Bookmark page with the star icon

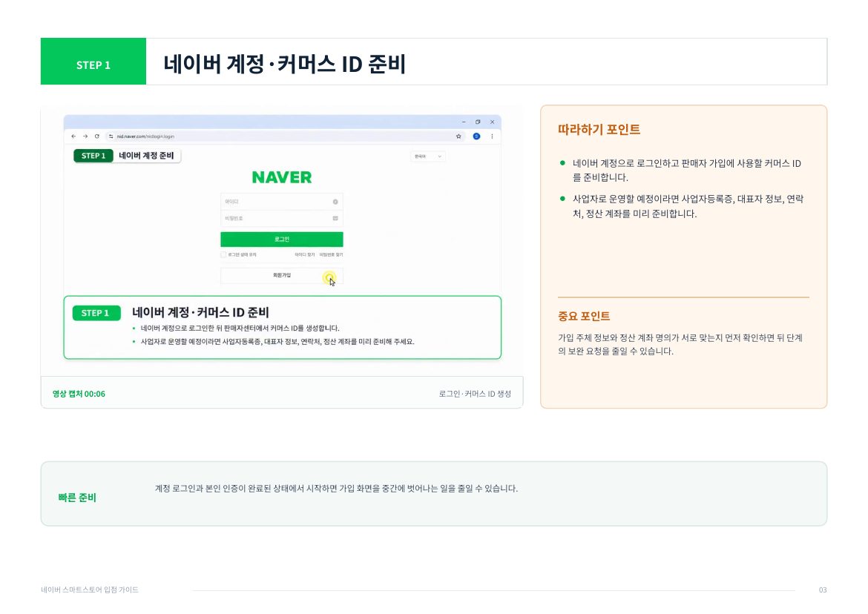click(458, 136)
